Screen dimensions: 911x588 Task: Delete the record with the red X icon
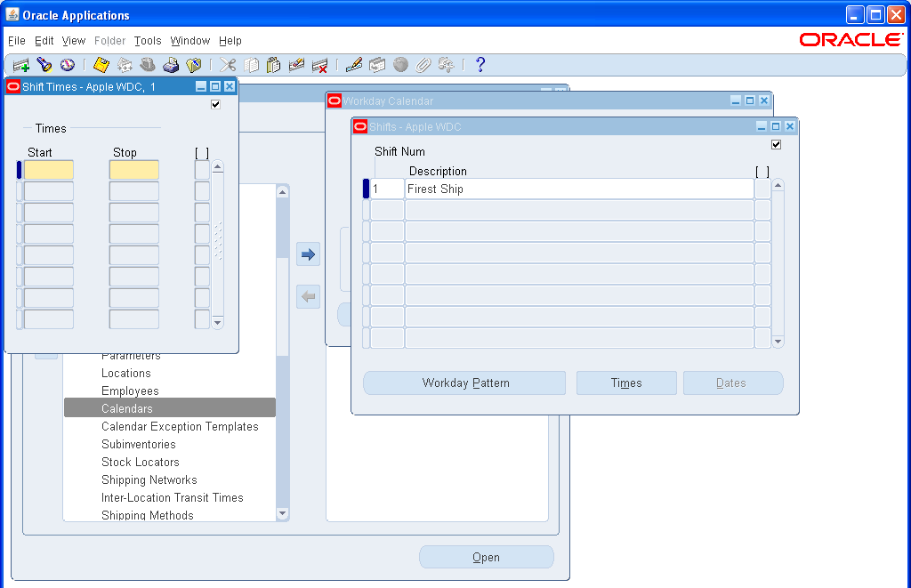[320, 64]
